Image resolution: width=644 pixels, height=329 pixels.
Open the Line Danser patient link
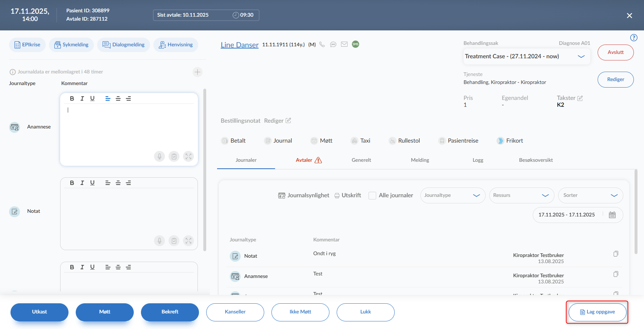click(x=240, y=45)
